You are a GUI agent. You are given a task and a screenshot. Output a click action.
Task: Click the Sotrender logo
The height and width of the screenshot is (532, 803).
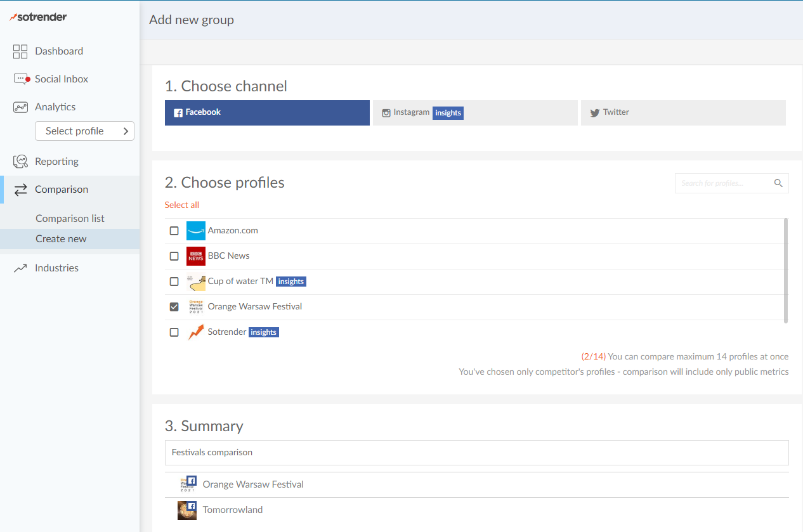[39, 17]
